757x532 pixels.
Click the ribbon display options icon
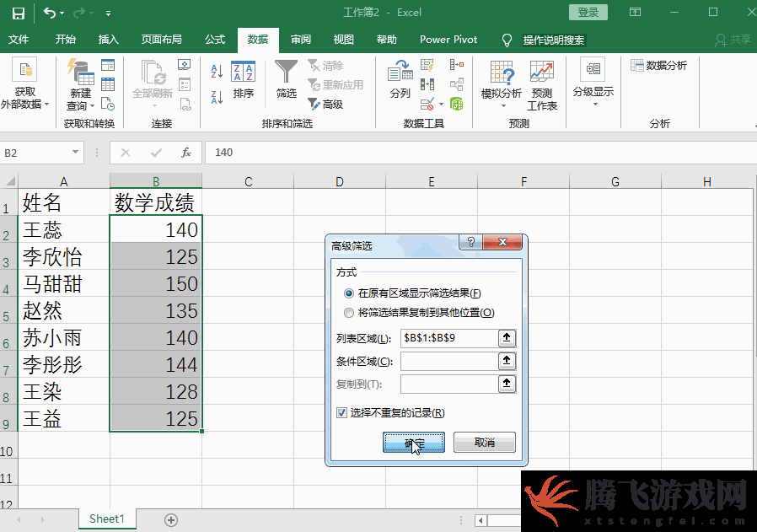(635, 13)
